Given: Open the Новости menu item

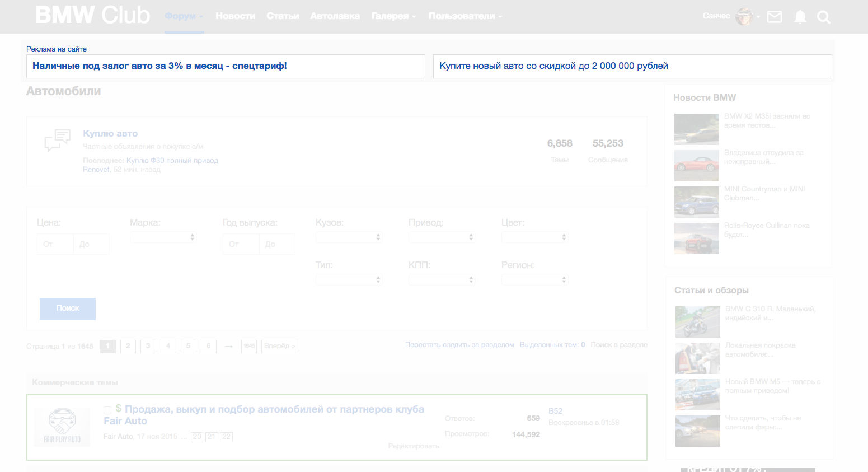Looking at the screenshot, I should coord(235,16).
